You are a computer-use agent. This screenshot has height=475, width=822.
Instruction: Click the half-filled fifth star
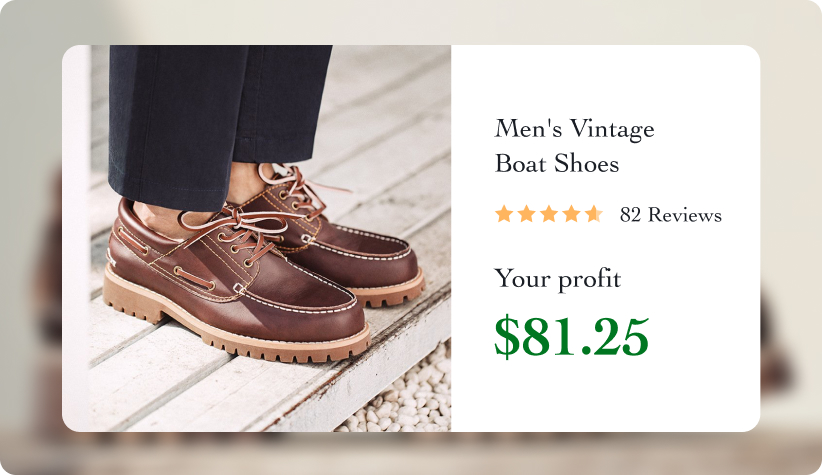tap(594, 214)
